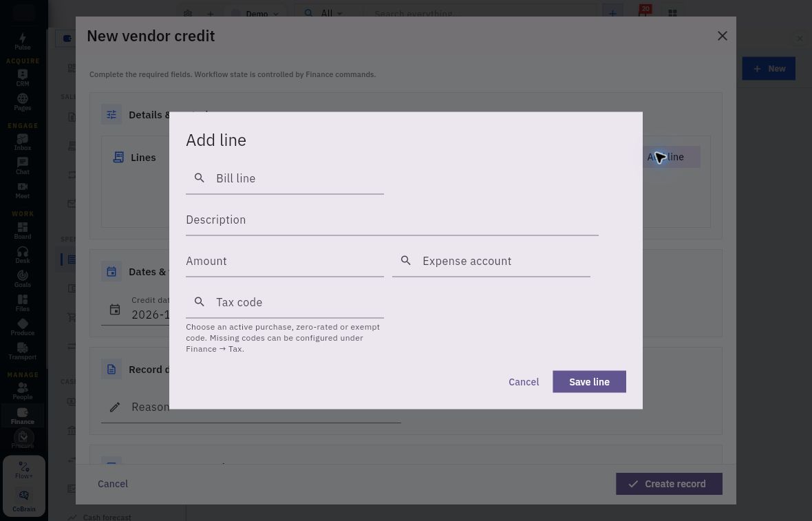Open Transport in the sidebar
This screenshot has width=812, height=521.
(22, 351)
